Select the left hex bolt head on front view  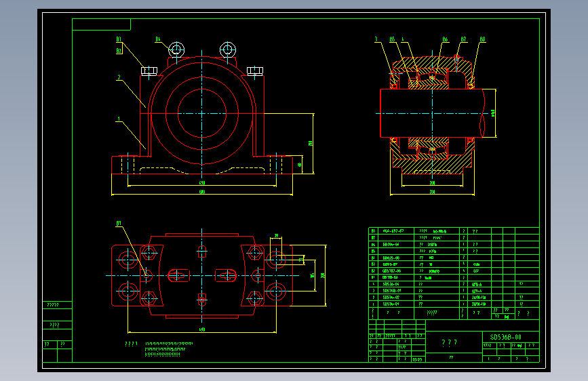tap(149, 71)
